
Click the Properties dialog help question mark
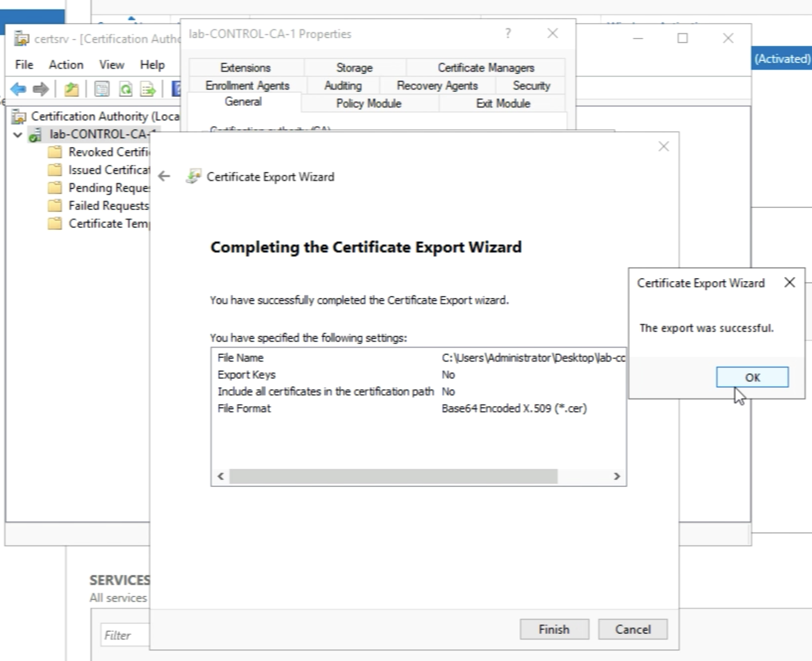point(508,34)
